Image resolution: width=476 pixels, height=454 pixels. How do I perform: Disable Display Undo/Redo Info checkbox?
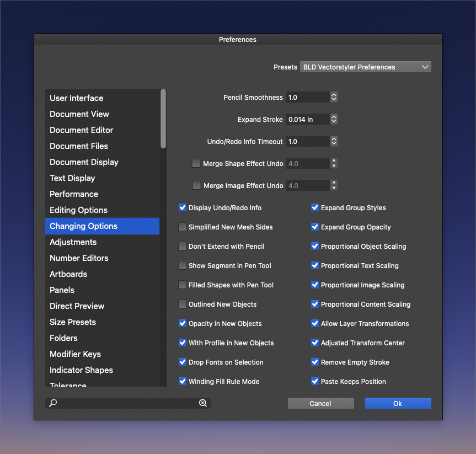coord(183,208)
